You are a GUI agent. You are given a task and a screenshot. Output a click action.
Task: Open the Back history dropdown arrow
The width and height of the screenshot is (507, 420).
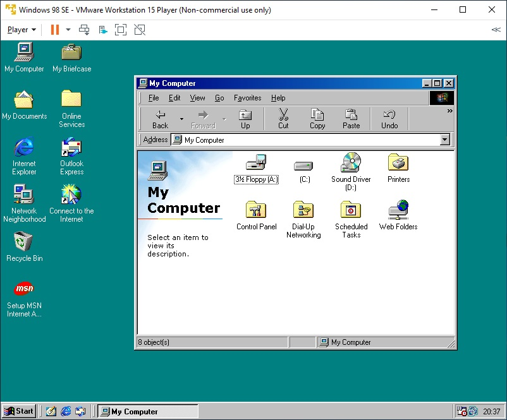[x=181, y=119]
